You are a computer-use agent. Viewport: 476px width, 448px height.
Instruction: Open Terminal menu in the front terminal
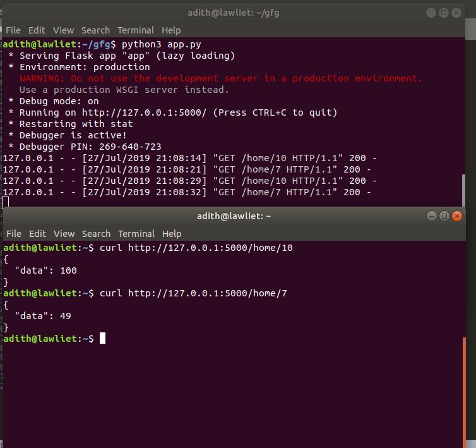(x=136, y=234)
